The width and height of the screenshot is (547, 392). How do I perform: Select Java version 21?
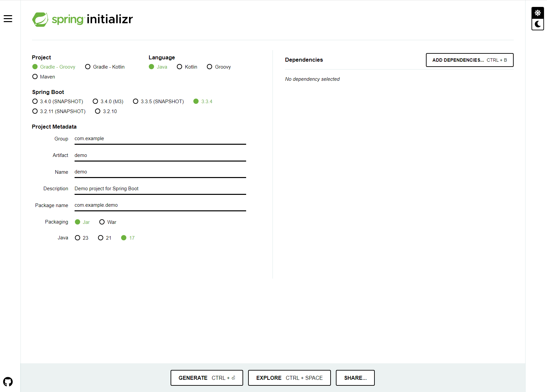point(105,238)
